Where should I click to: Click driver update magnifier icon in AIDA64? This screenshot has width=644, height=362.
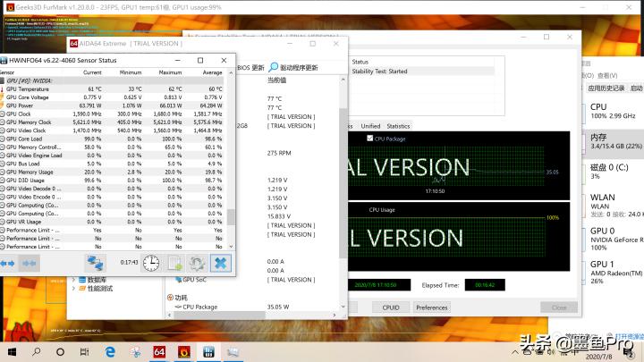tap(273, 67)
